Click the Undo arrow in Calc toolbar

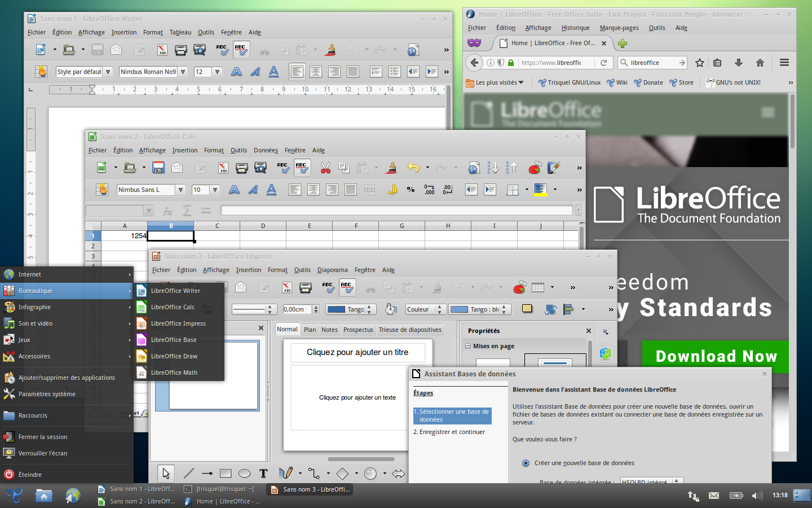click(413, 168)
